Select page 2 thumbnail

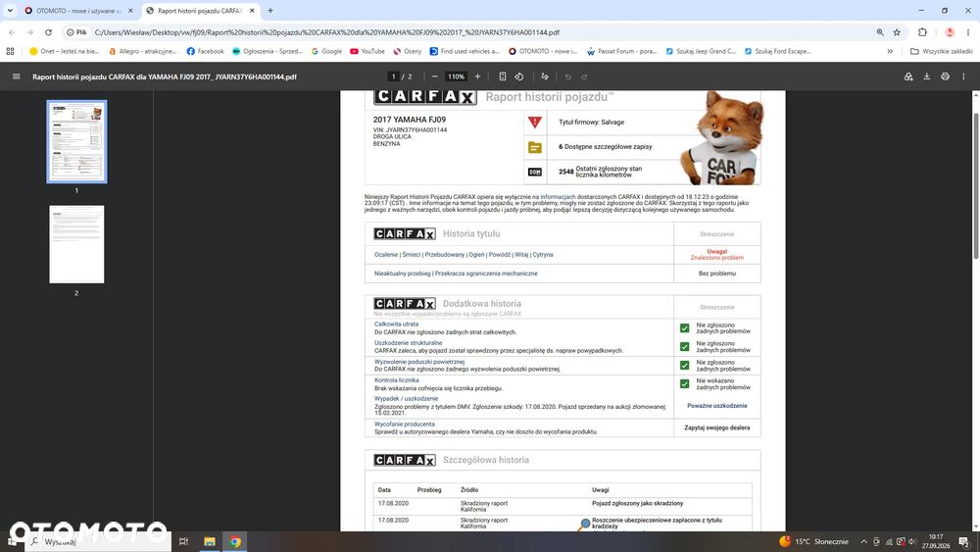click(x=76, y=244)
